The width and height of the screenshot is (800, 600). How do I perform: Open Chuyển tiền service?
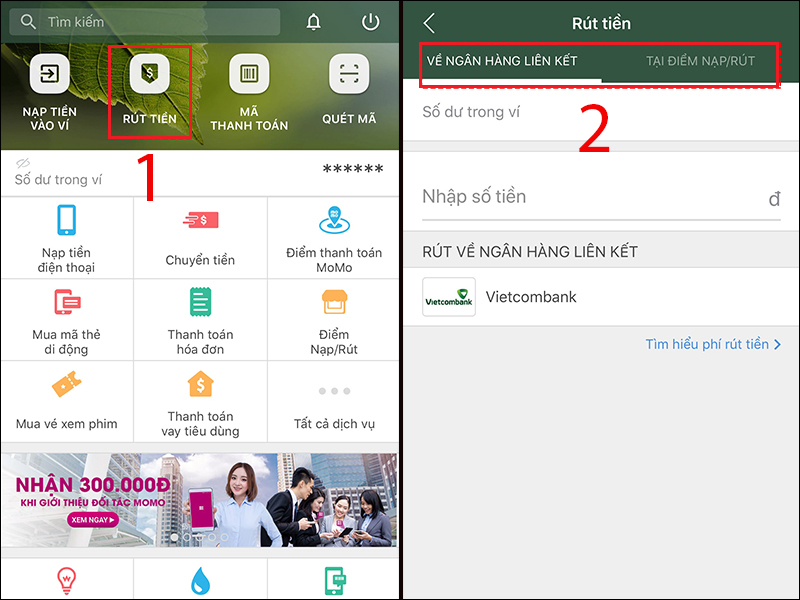click(201, 238)
